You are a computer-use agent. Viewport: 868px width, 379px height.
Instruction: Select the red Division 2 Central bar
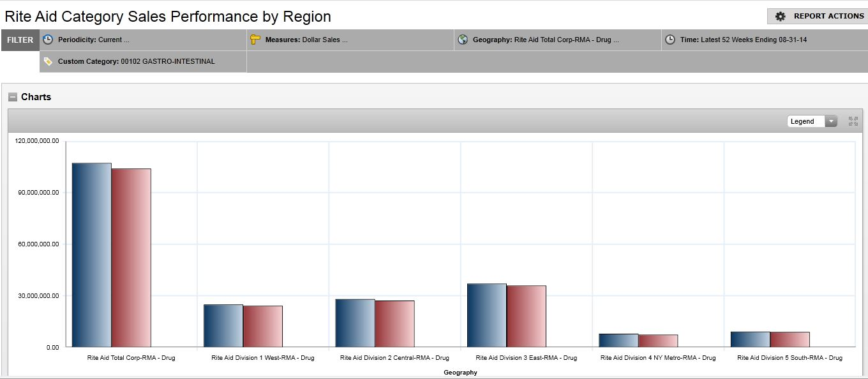(394, 323)
